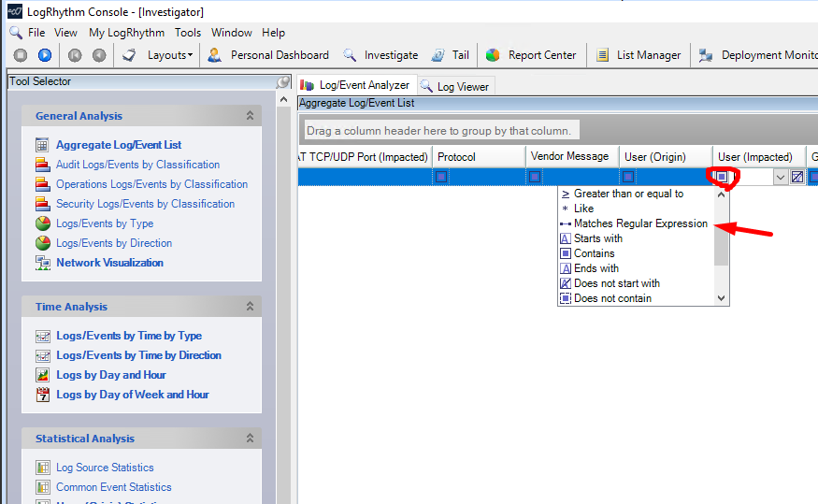Open the User (Impacted) filter value dropdown
818x504 pixels.
point(780,178)
